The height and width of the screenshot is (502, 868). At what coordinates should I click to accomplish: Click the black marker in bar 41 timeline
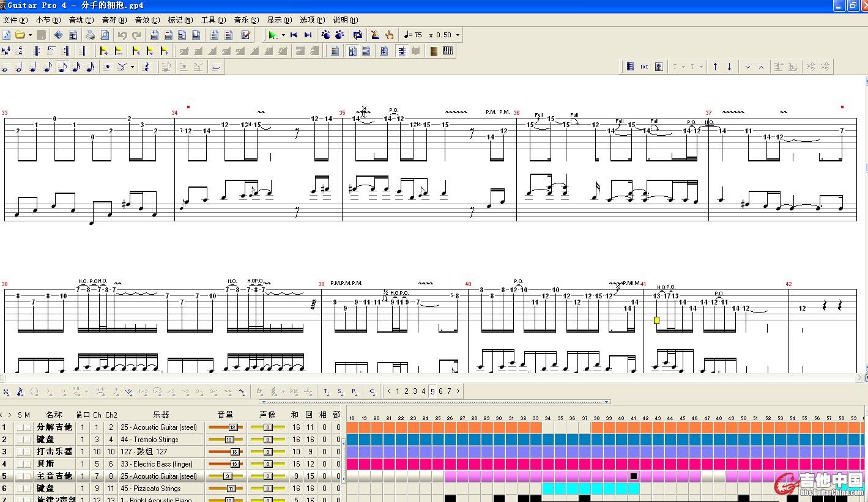(x=634, y=476)
